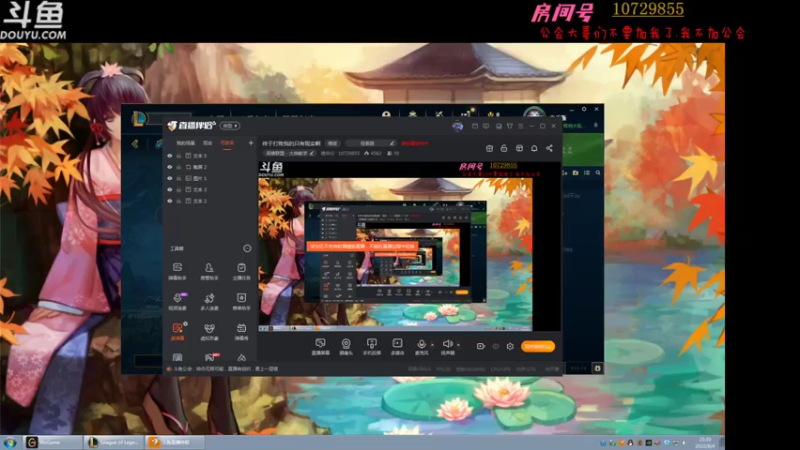Lock the 图片 1 layer

(x=179, y=178)
